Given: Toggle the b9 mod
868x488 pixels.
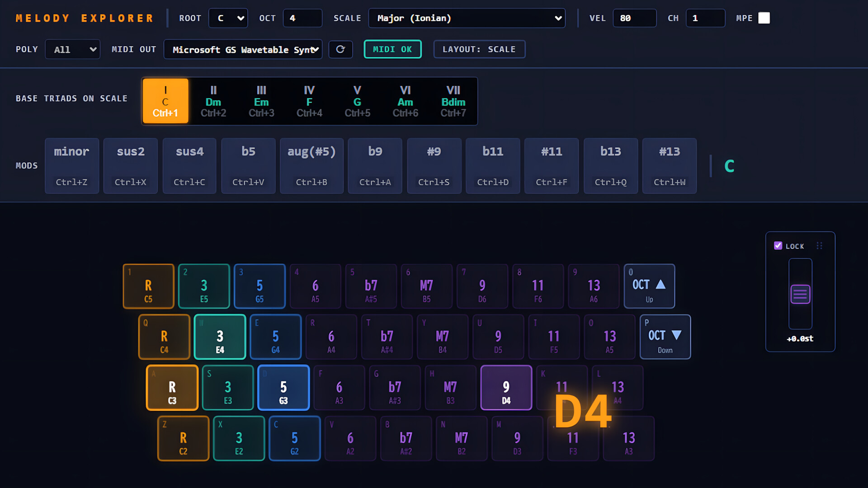Looking at the screenshot, I should pyautogui.click(x=375, y=166).
